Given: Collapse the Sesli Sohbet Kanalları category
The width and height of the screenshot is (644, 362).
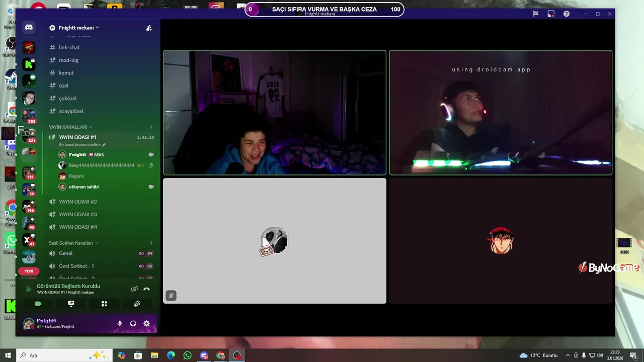Looking at the screenshot, I should [x=73, y=243].
